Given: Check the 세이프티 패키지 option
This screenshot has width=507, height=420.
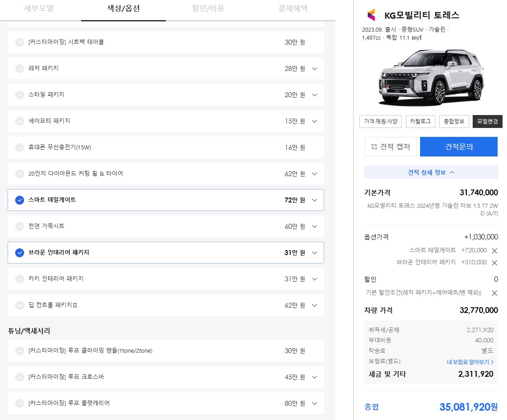Looking at the screenshot, I should click(x=20, y=121).
